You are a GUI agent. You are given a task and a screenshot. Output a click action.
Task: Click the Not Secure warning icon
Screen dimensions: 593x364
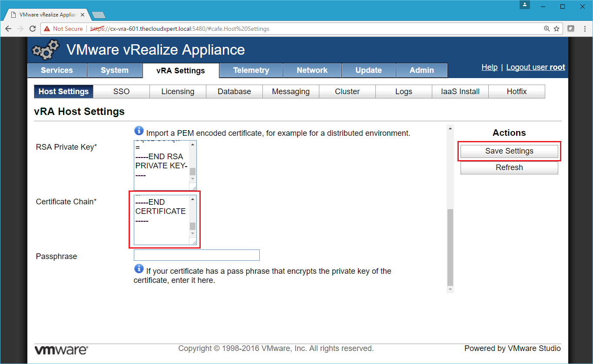[x=47, y=29]
